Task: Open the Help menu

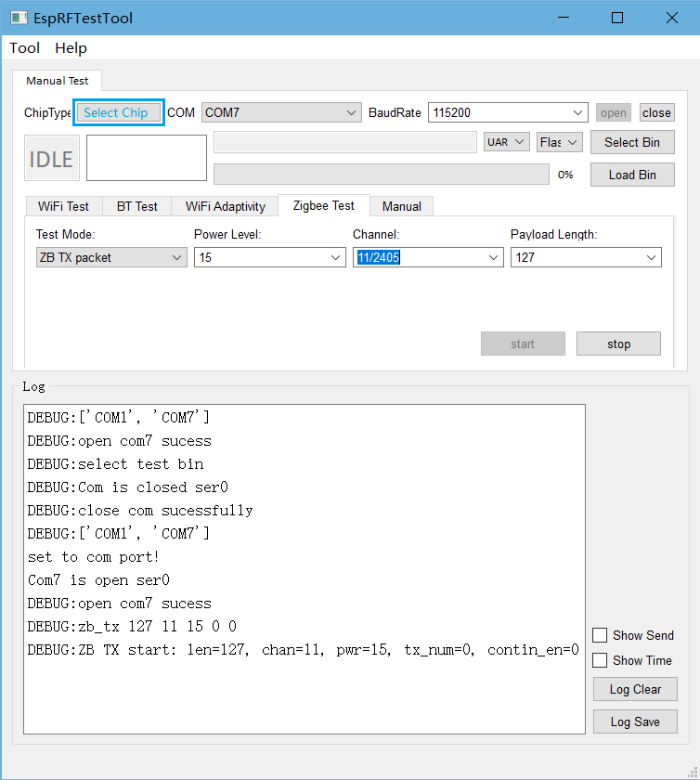Action: click(71, 47)
